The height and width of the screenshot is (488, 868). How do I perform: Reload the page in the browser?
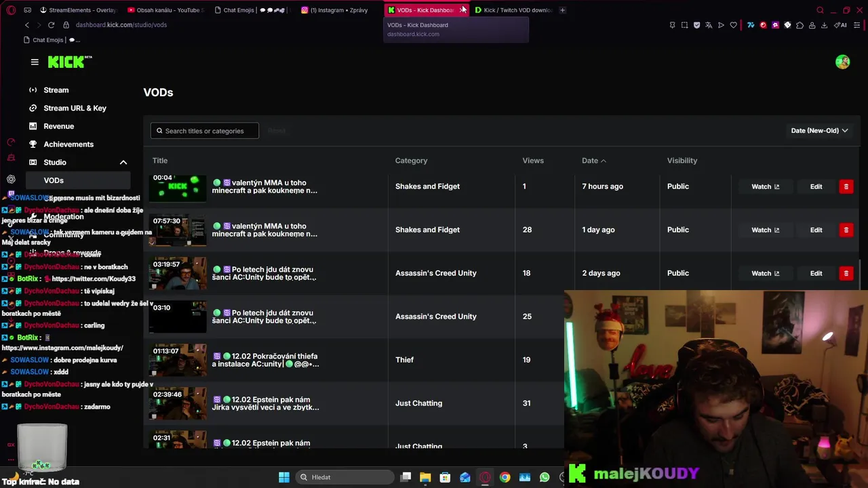51,25
